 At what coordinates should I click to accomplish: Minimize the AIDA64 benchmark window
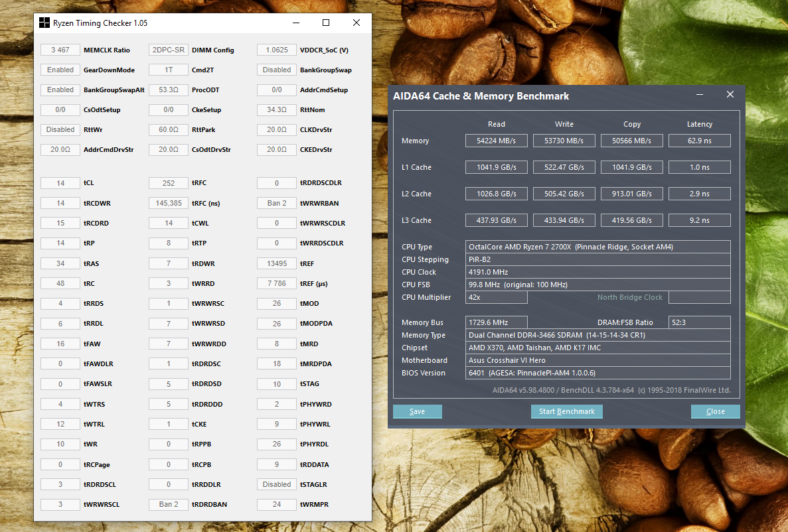(x=699, y=94)
